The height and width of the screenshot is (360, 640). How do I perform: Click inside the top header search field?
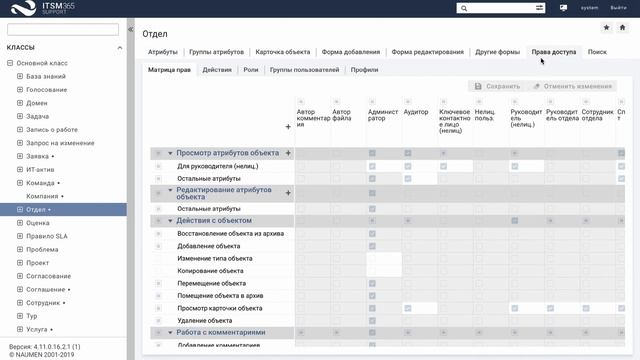501,8
